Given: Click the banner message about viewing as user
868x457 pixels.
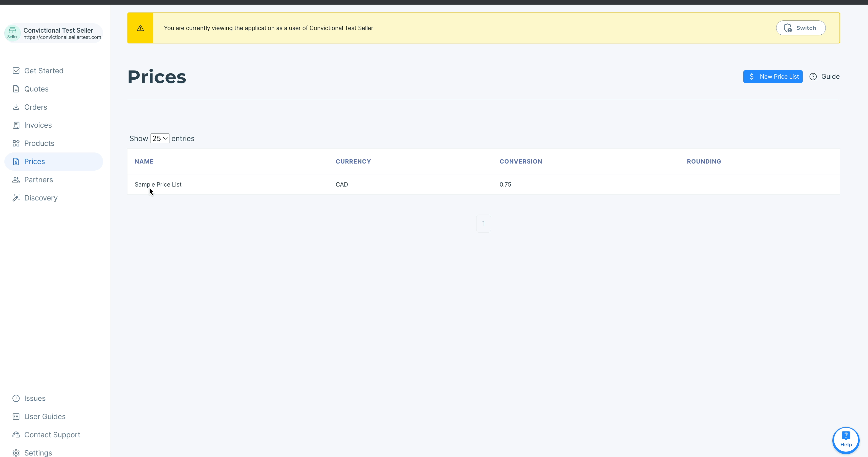Looking at the screenshot, I should click(x=268, y=28).
